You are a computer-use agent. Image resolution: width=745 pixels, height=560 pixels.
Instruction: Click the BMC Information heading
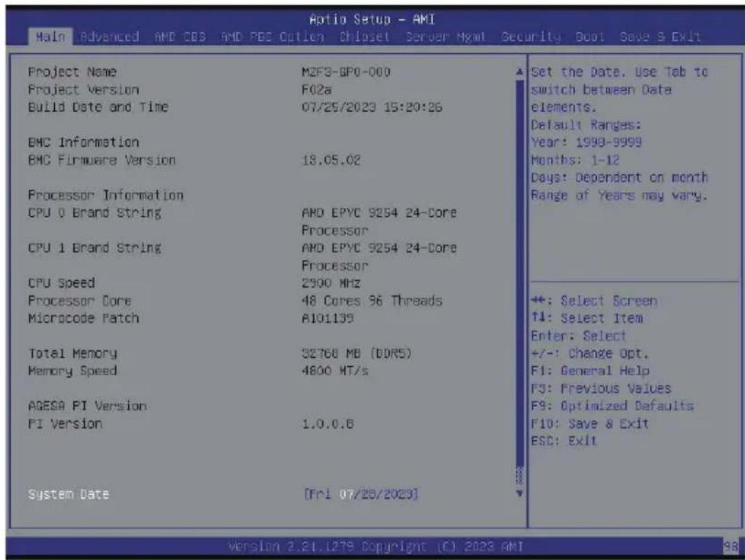pyautogui.click(x=84, y=142)
